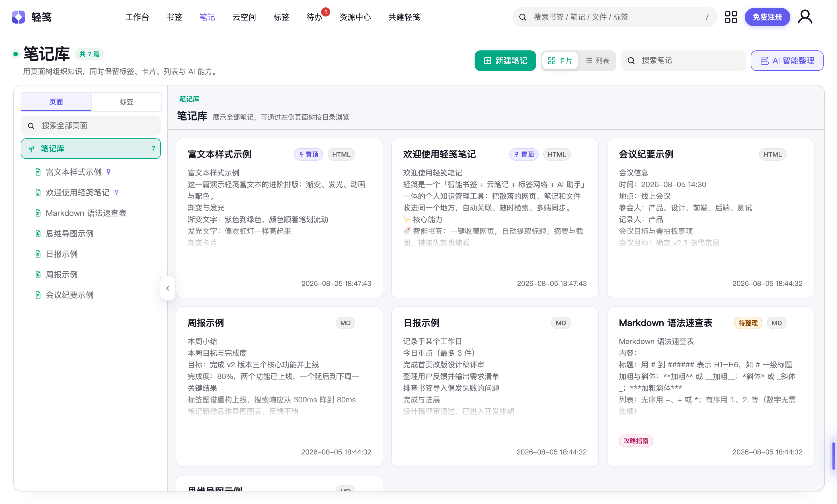
Task: Click the magnifier icon in top search bar
Action: point(523,17)
